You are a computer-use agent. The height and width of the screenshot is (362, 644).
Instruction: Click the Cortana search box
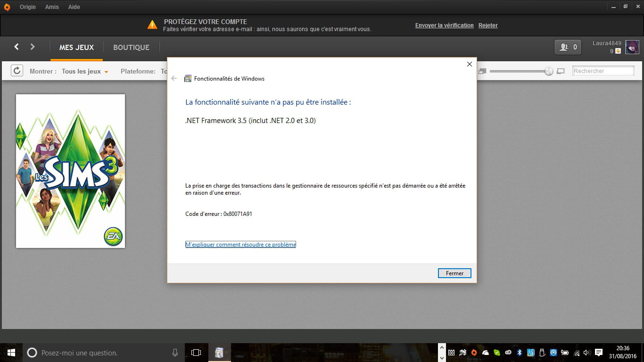click(103, 353)
